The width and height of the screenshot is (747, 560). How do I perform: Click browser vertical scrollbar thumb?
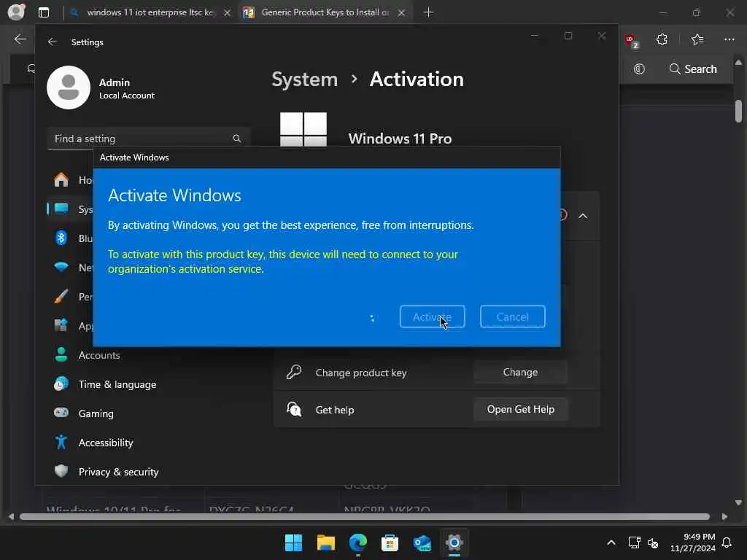tap(738, 111)
